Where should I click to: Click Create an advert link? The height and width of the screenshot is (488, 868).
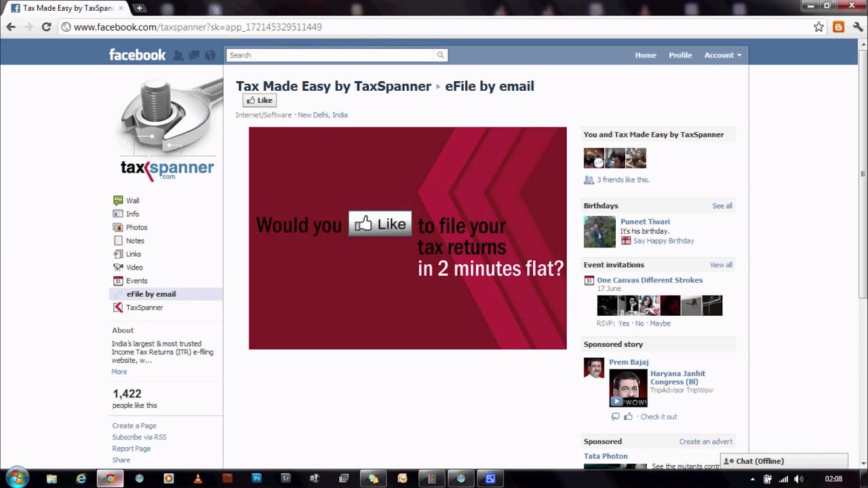pyautogui.click(x=706, y=441)
